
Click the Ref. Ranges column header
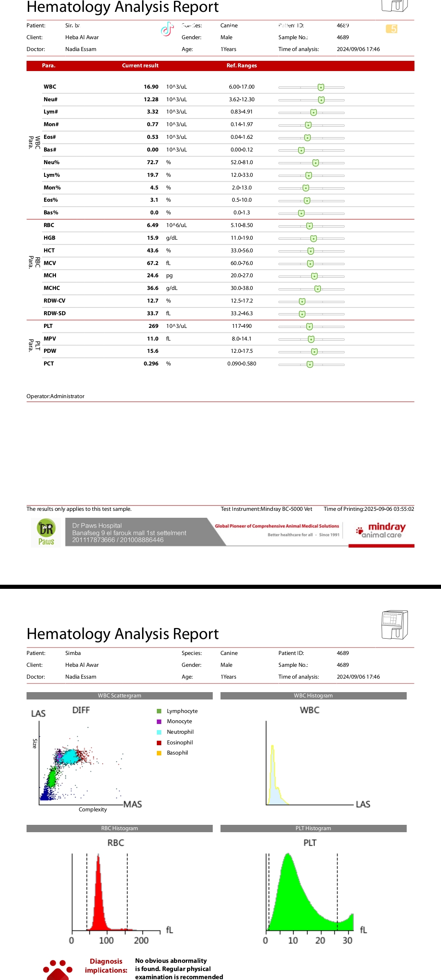tap(242, 66)
